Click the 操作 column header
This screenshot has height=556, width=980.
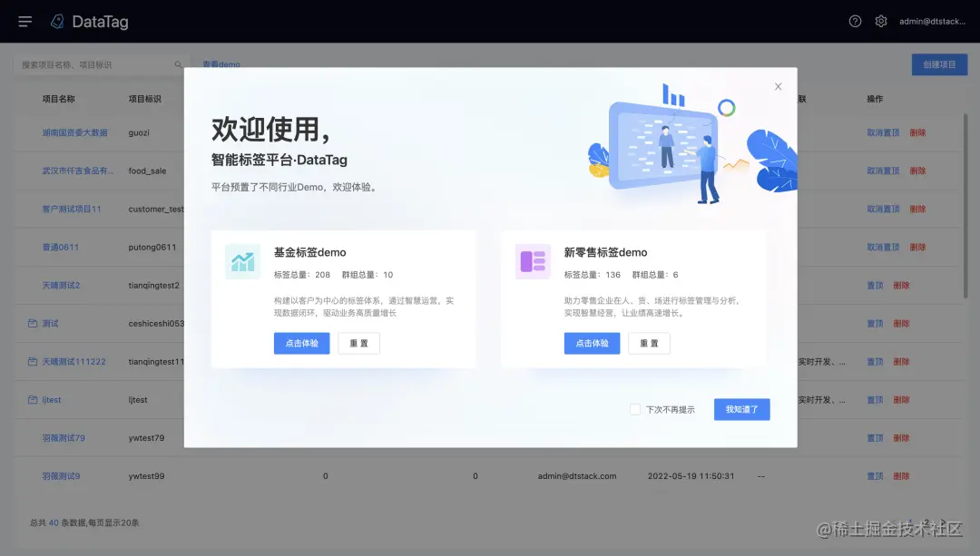coord(875,99)
